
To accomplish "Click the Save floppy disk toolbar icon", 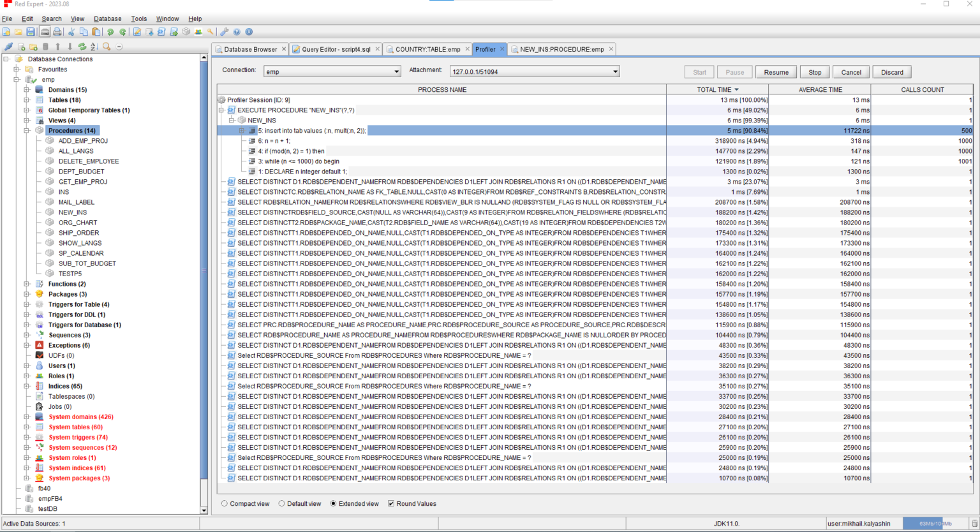I will pyautogui.click(x=31, y=32).
